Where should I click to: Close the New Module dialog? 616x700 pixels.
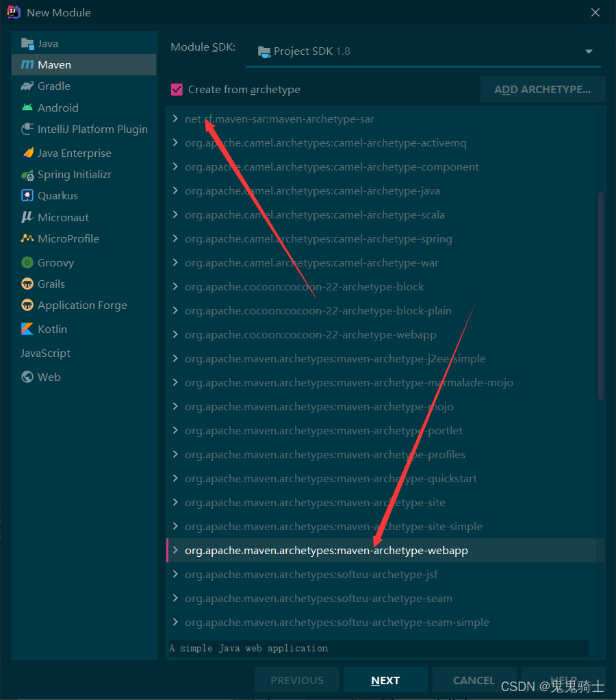point(595,12)
